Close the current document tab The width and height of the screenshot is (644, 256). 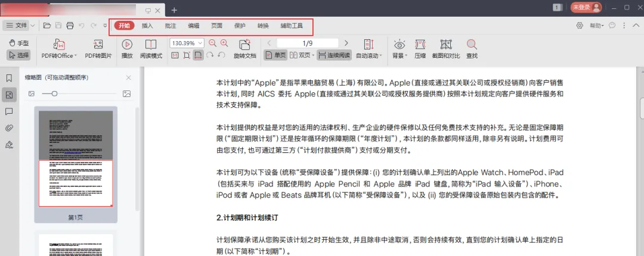tap(158, 10)
